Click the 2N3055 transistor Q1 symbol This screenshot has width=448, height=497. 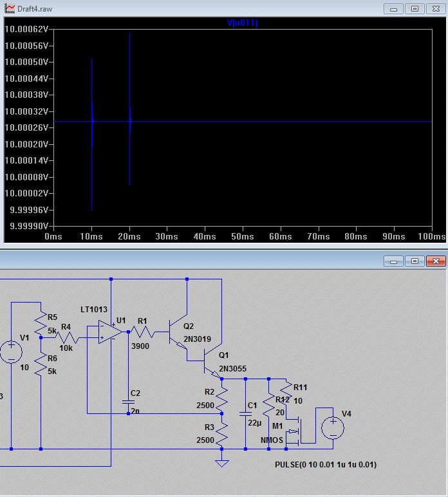209,364
